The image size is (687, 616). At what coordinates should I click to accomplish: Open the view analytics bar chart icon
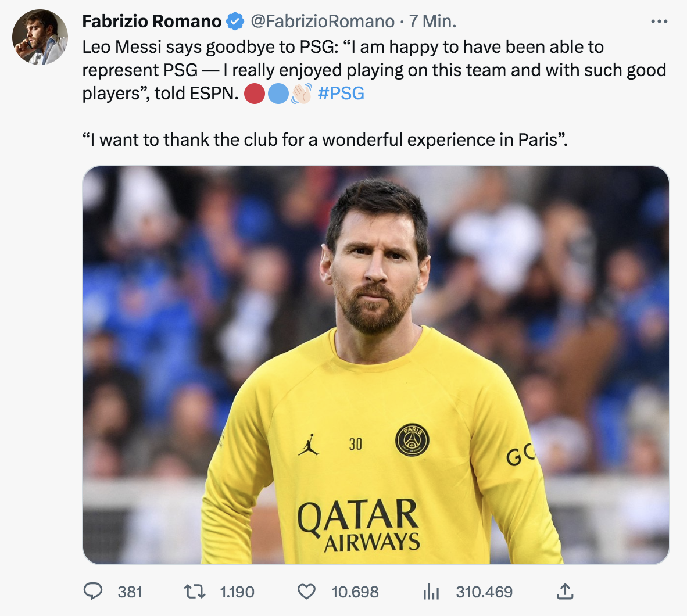(431, 592)
